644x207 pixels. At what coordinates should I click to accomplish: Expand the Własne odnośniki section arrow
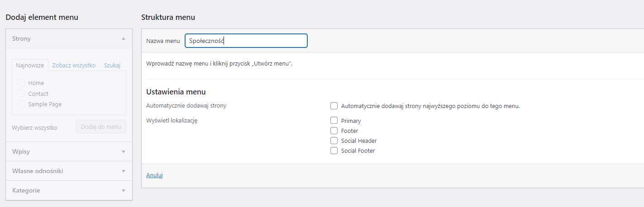(x=124, y=171)
